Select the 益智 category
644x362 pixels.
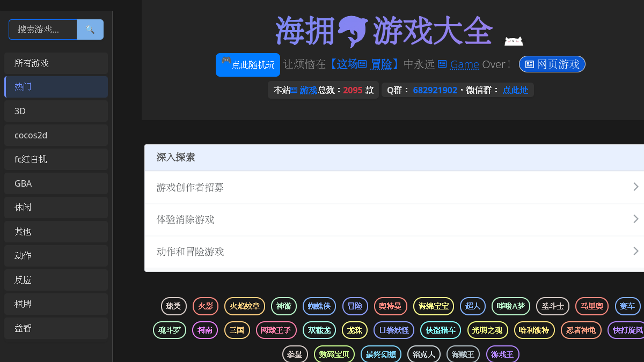[x=56, y=328]
